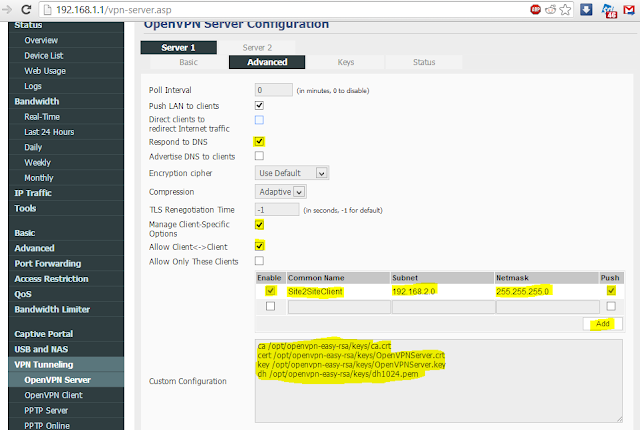Open the Basic settings tab
Image resolution: width=640 pixels, height=430 pixels.
pos(188,62)
